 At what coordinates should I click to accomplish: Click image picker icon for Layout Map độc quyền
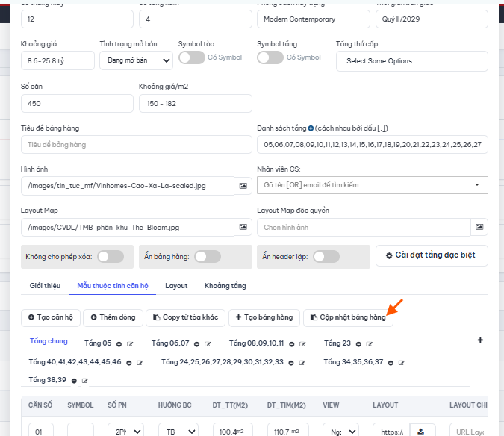tap(479, 227)
